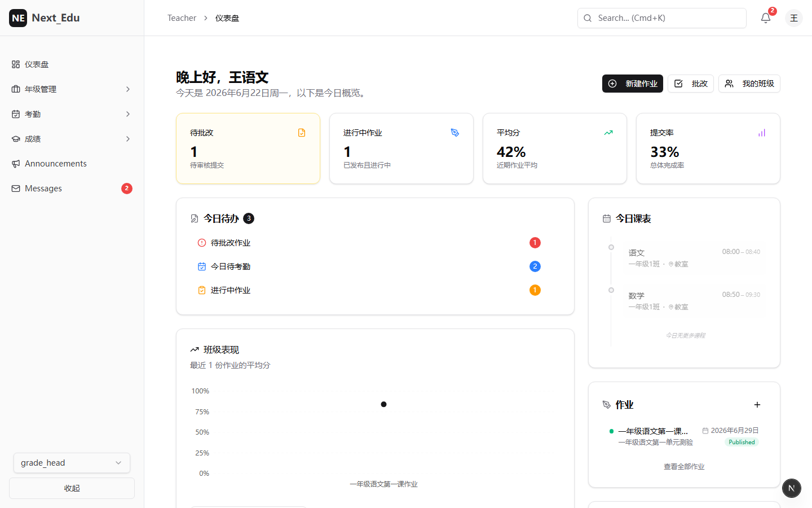Click the round N floating button

point(792,488)
